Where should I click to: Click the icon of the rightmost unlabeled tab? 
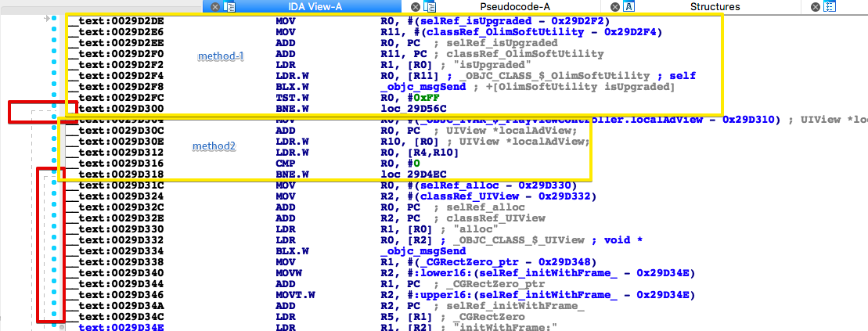click(830, 6)
